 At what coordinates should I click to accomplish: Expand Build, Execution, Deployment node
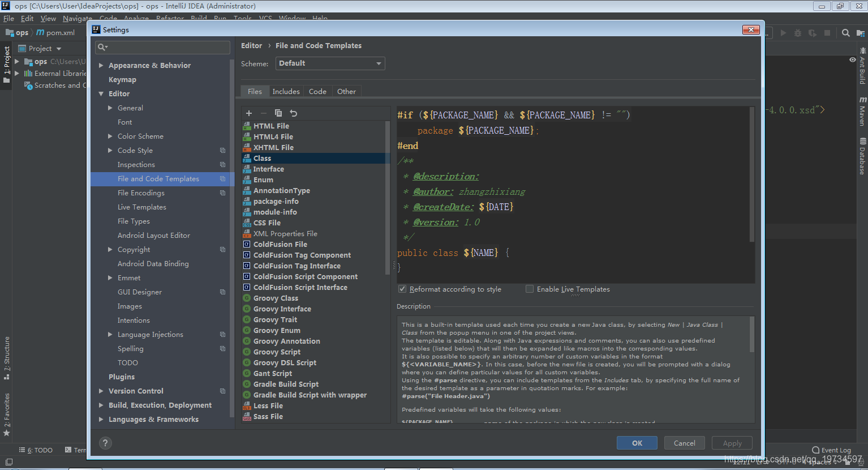101,405
